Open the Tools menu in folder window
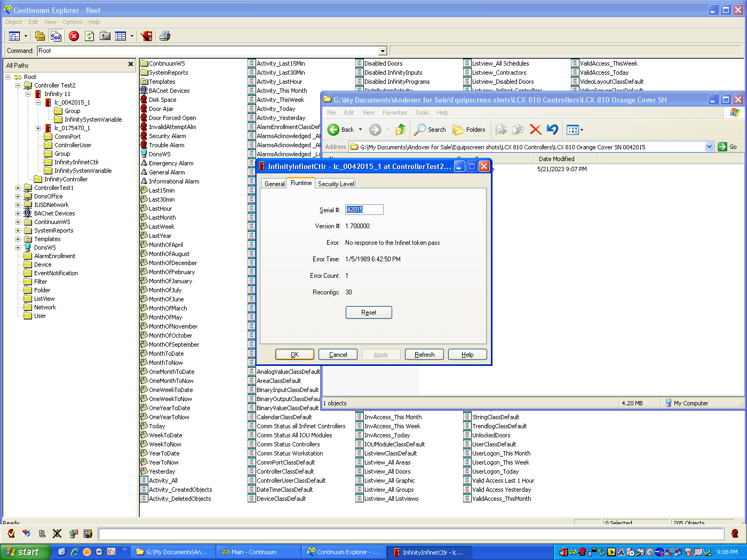Viewport: 747px width, 560px height. pos(422,113)
